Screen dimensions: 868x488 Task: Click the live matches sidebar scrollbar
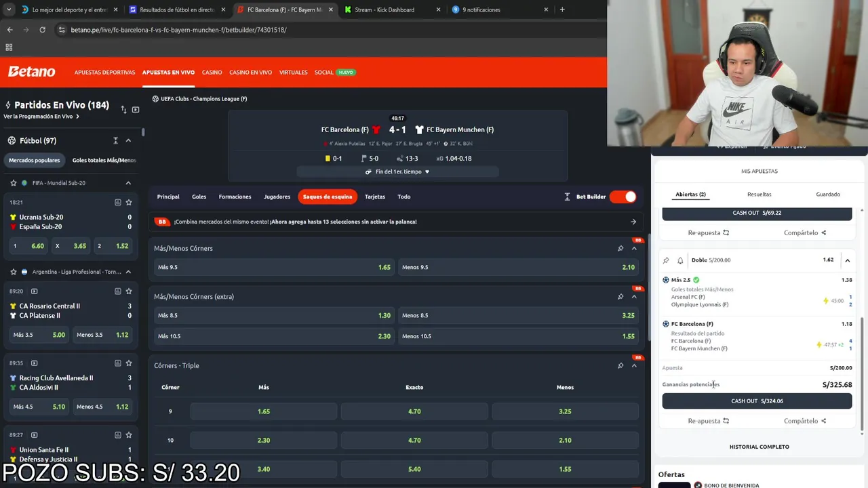(143, 133)
